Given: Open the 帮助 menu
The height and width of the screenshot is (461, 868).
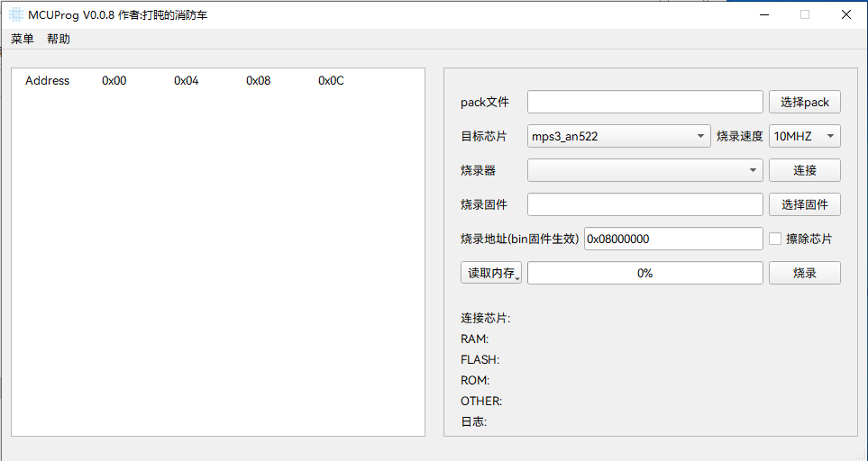Looking at the screenshot, I should pos(59,39).
